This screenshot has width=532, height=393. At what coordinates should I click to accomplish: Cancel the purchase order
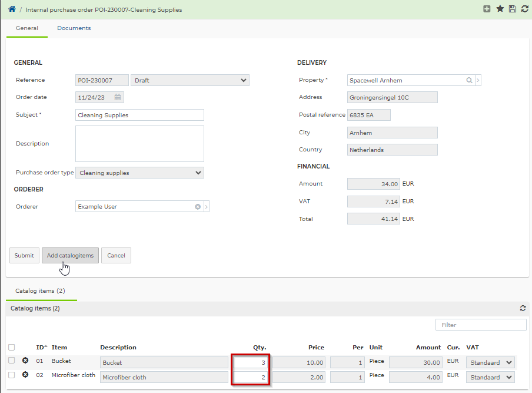click(x=116, y=256)
